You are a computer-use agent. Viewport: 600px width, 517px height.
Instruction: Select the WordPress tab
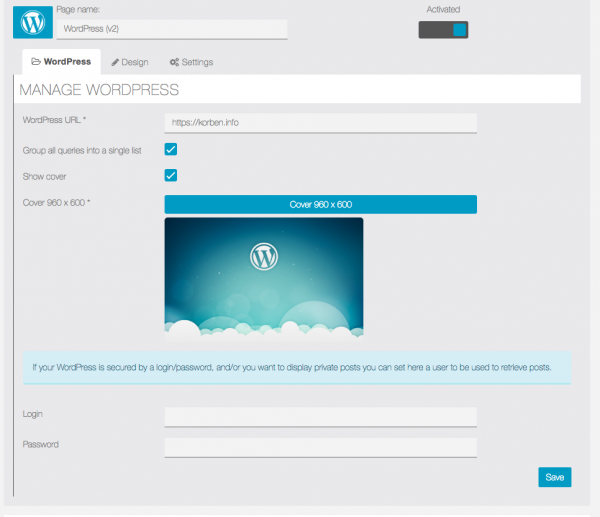(61, 62)
